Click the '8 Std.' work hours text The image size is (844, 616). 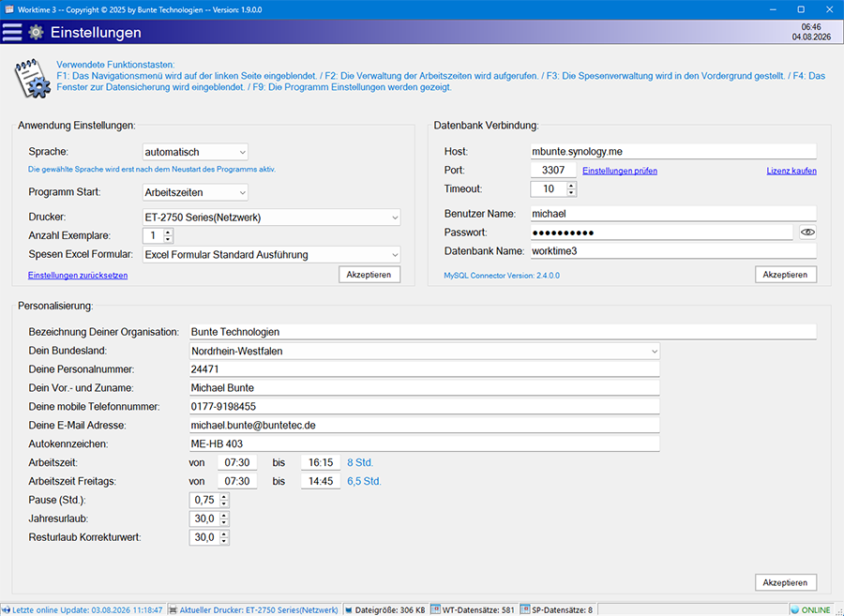click(360, 462)
